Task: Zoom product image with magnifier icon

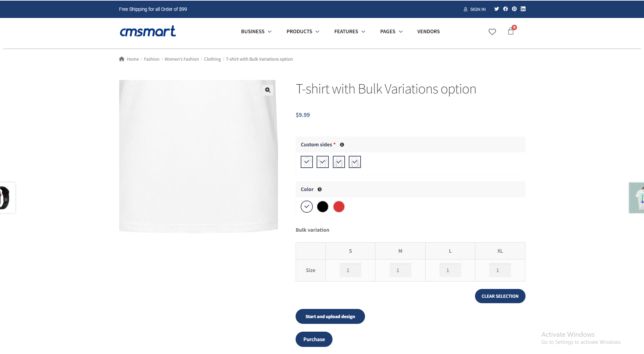Action: click(x=268, y=90)
